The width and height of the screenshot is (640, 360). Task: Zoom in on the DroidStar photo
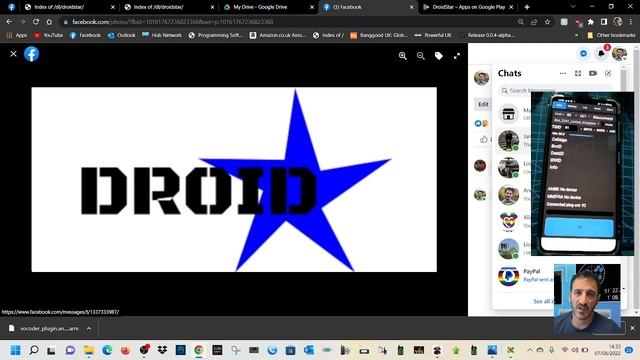[402, 56]
